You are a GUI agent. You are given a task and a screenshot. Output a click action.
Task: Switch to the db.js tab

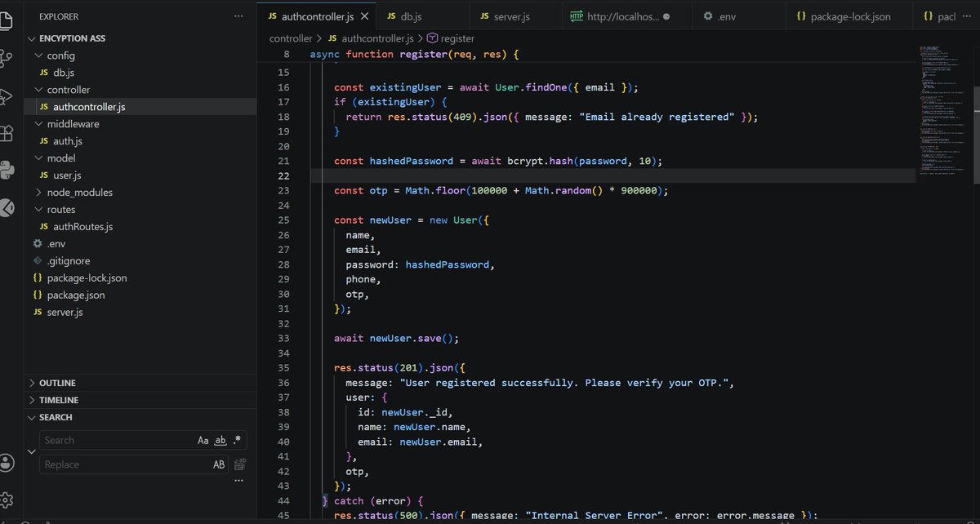(423, 16)
